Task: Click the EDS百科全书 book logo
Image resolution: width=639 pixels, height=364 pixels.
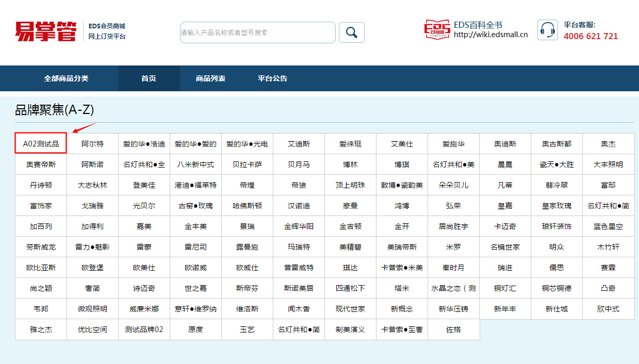Action: [x=437, y=30]
